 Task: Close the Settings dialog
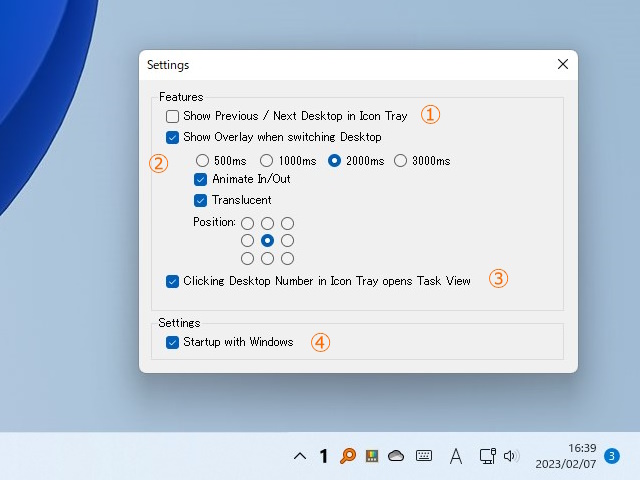coord(563,64)
